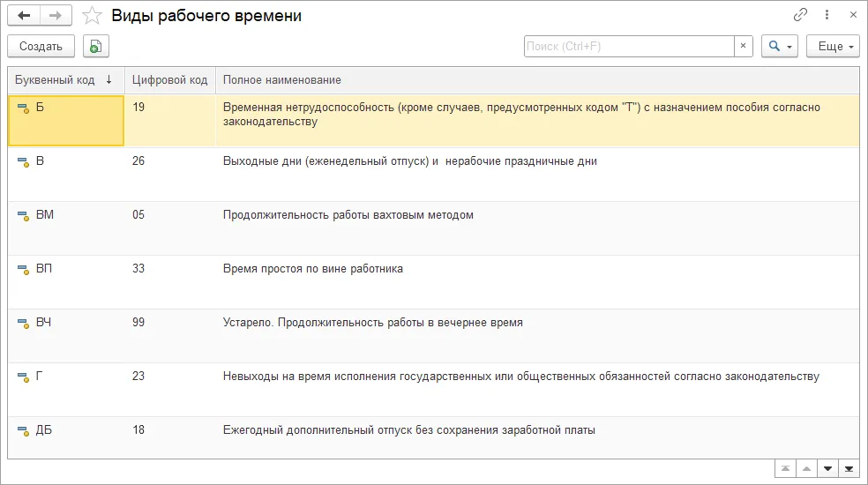Create new item by copying icon
Image resolution: width=868 pixels, height=485 pixels.
tap(96, 47)
